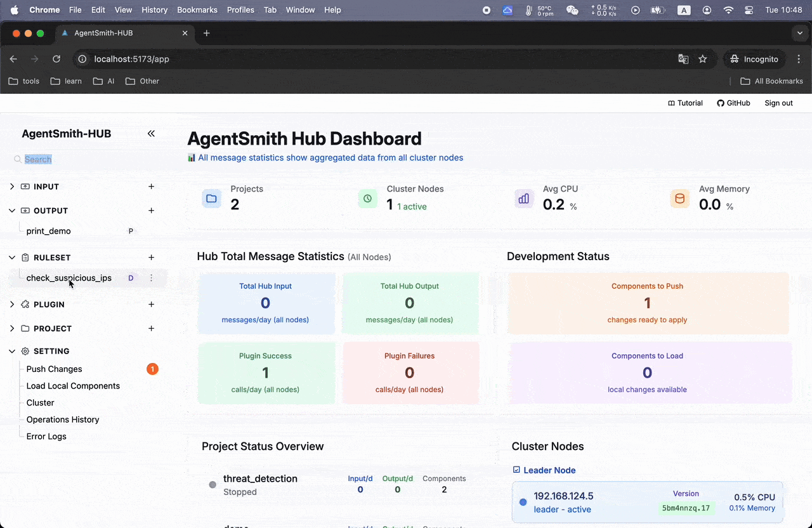Bookmark this page with star icon

(x=702, y=59)
